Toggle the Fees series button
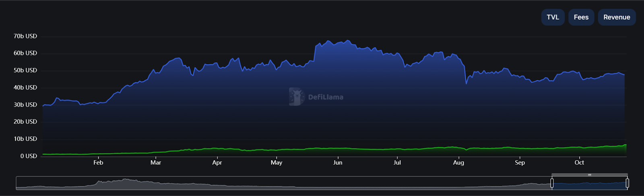The height and width of the screenshot is (196, 644). [x=581, y=17]
